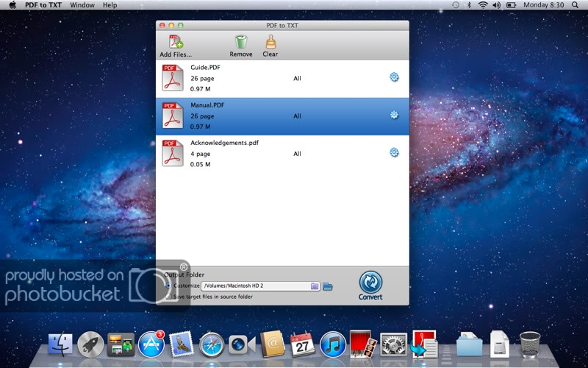
Task: Click the Guide.PDF file icon
Action: pyautogui.click(x=173, y=78)
